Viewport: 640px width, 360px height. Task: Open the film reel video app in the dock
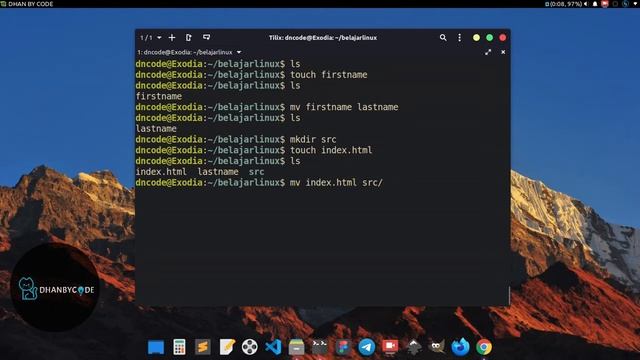pos(249,347)
